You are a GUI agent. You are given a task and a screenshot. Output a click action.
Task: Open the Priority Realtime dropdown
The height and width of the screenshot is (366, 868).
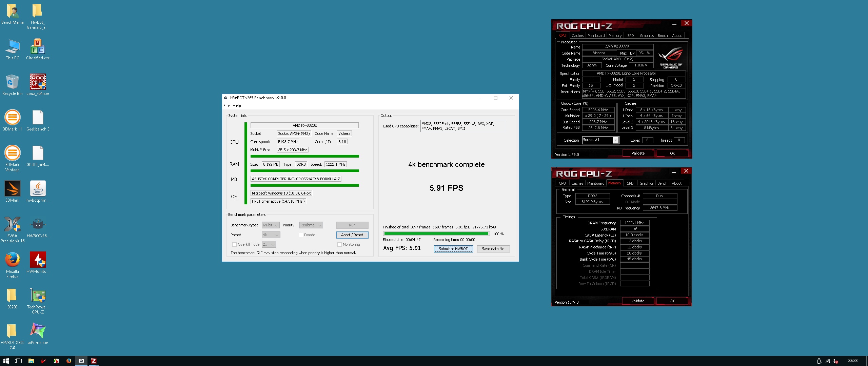tap(311, 225)
